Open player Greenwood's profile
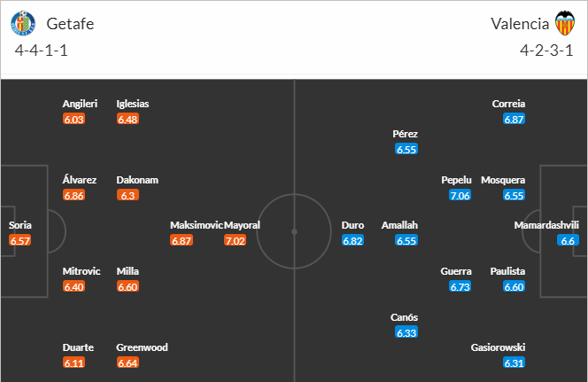Viewport: 588px width, 382px height. (142, 347)
